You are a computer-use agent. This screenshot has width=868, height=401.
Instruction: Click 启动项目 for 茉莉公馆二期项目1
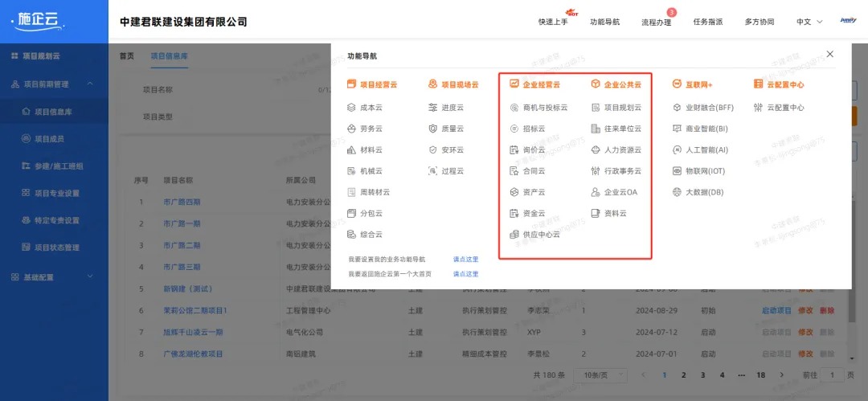pyautogui.click(x=776, y=311)
